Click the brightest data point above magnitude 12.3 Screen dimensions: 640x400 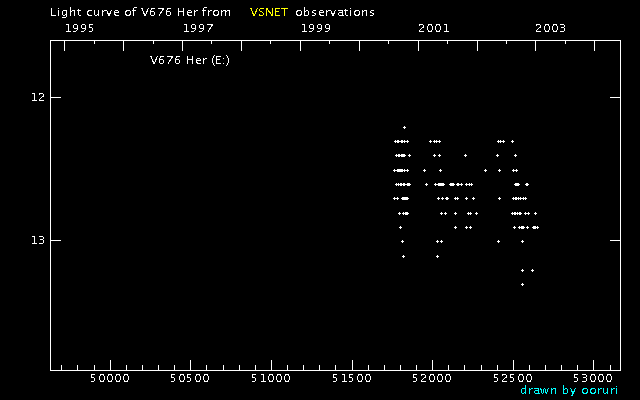(x=404, y=127)
